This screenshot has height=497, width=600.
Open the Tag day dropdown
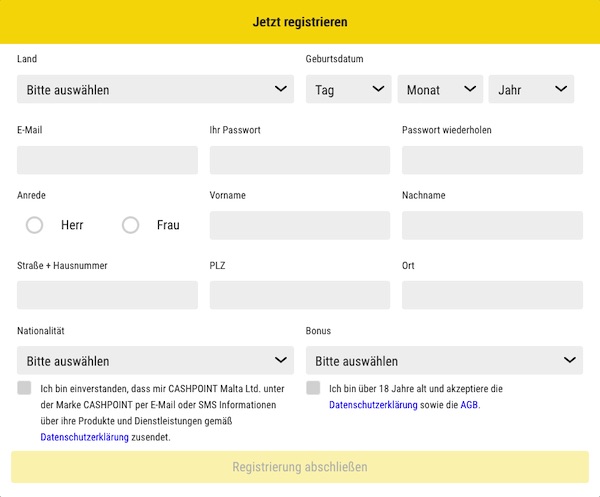(x=349, y=89)
